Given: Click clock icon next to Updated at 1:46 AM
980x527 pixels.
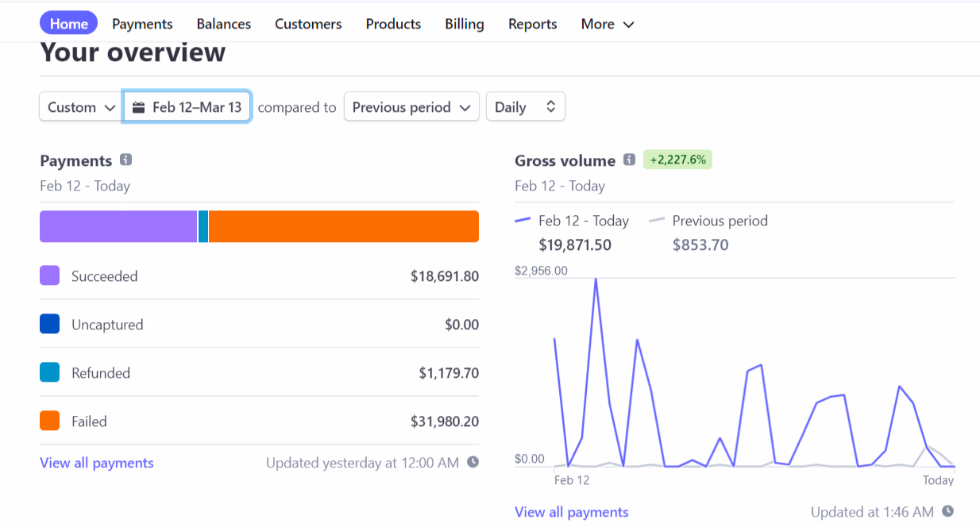Looking at the screenshot, I should pos(947,512).
